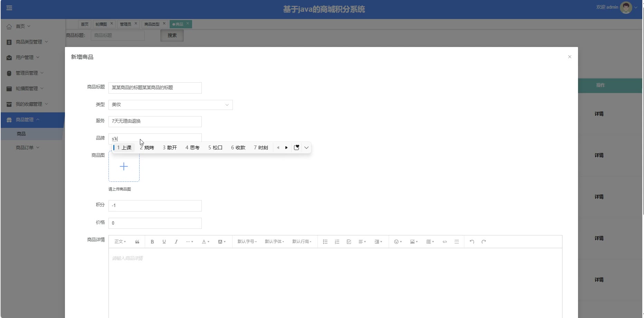Viewport: 644px width, 318px height.
Task: Redo last editor action
Action: [484, 242]
